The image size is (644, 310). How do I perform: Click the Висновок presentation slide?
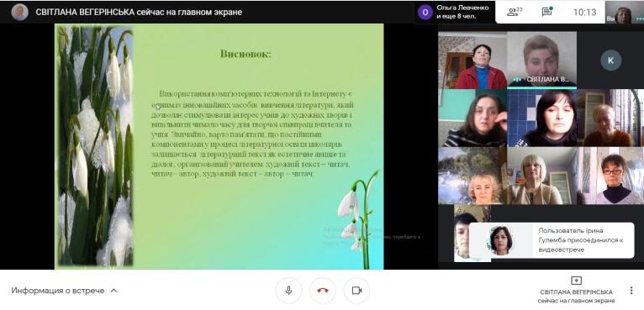[219, 146]
